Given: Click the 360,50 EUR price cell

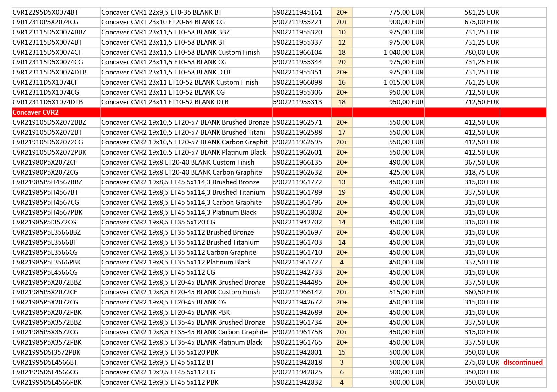Looking at the screenshot, I should tap(481, 292).
